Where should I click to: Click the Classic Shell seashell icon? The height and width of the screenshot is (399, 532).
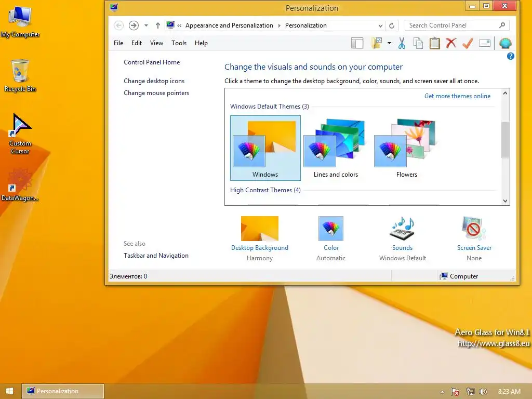pos(505,43)
